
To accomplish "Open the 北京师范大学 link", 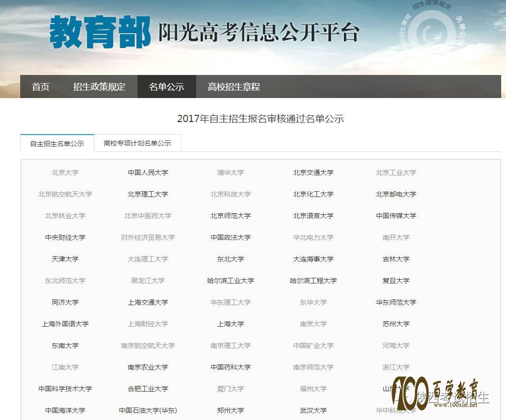I will [231, 216].
